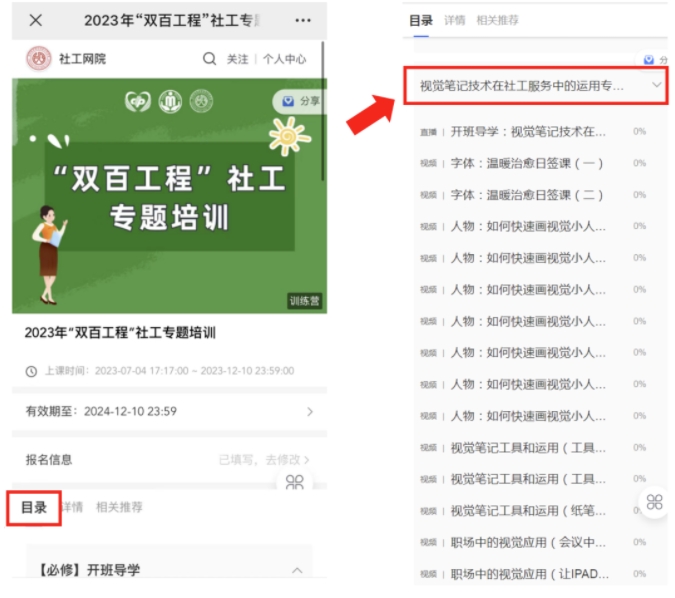Collapse the 【必修】开班导学 section
Viewport: 675px width, 598px height.
296,570
